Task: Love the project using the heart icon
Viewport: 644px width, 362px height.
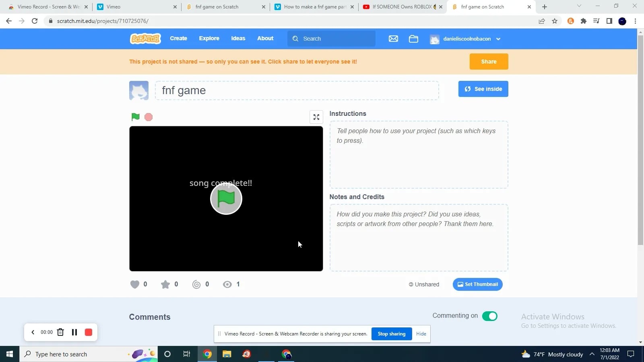Action: 134,284
